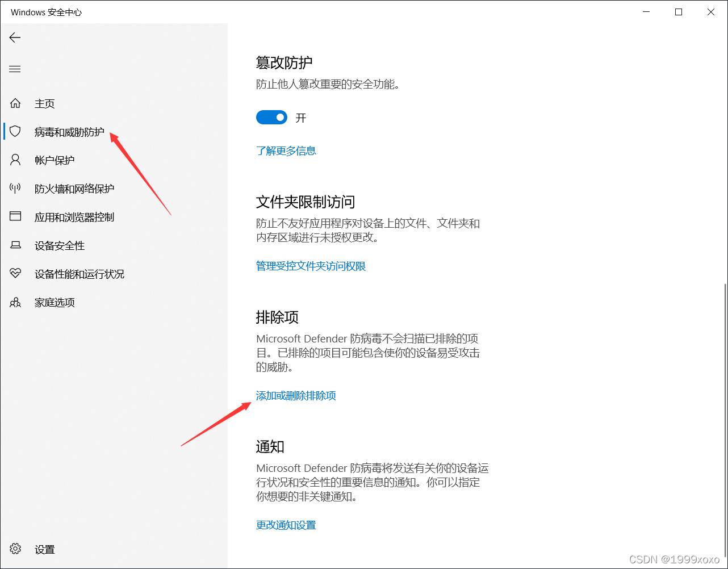Click the laptop device security icon

tap(15, 245)
